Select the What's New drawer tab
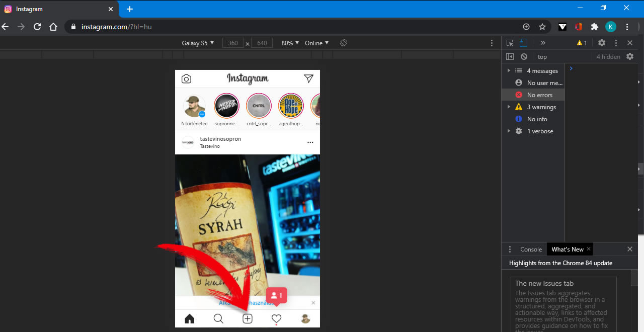The image size is (644, 332). pyautogui.click(x=567, y=249)
